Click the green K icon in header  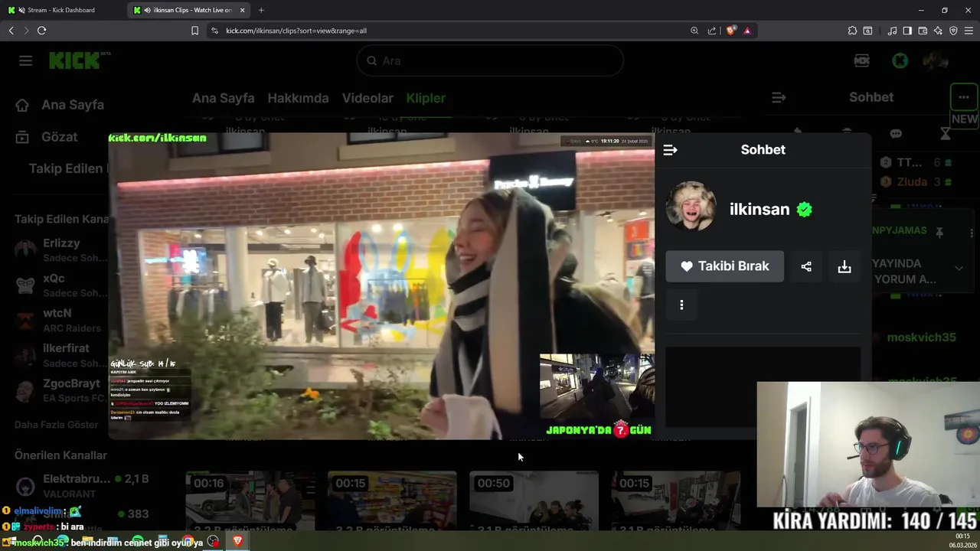[900, 60]
